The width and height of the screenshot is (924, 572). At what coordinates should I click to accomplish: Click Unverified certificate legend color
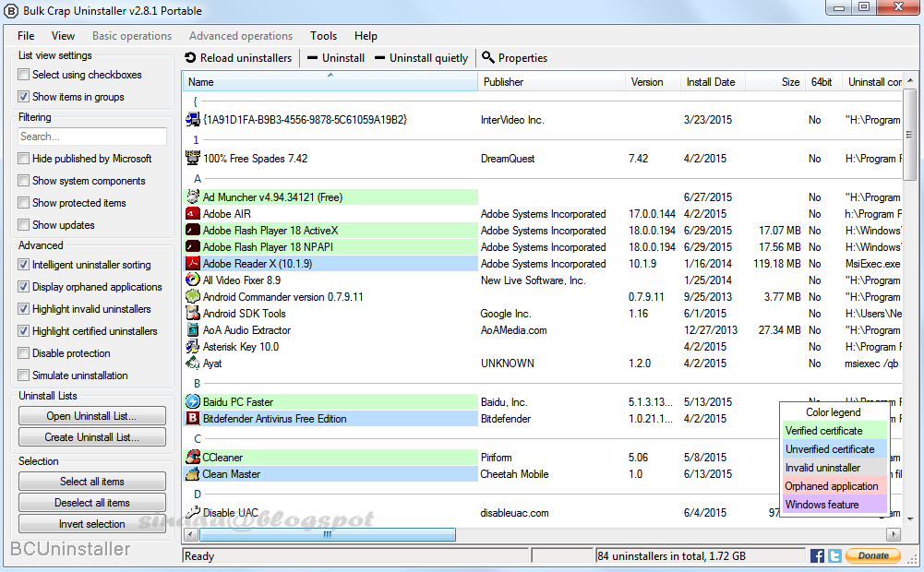pyautogui.click(x=835, y=449)
